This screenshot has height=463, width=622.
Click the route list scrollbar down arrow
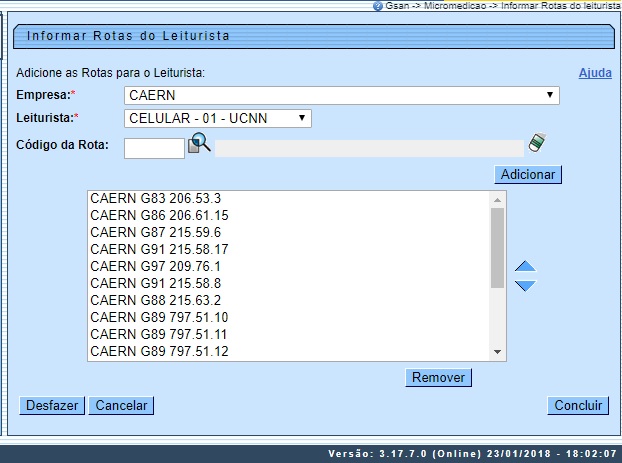[x=497, y=352]
